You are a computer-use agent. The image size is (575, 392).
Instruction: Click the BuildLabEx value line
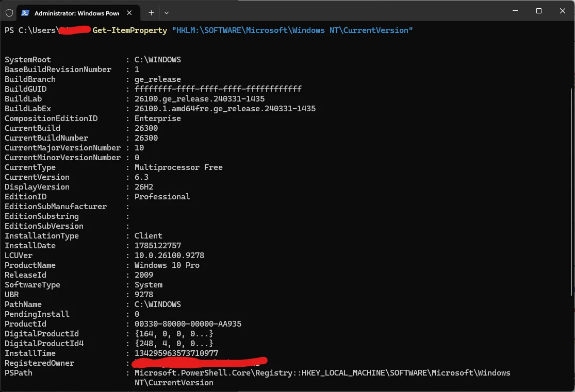tap(225, 109)
